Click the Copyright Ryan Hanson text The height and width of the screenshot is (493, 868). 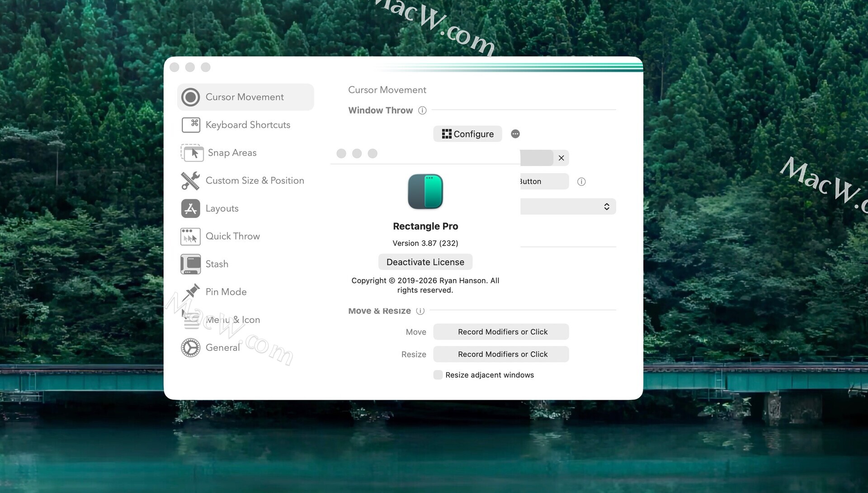[x=425, y=285]
